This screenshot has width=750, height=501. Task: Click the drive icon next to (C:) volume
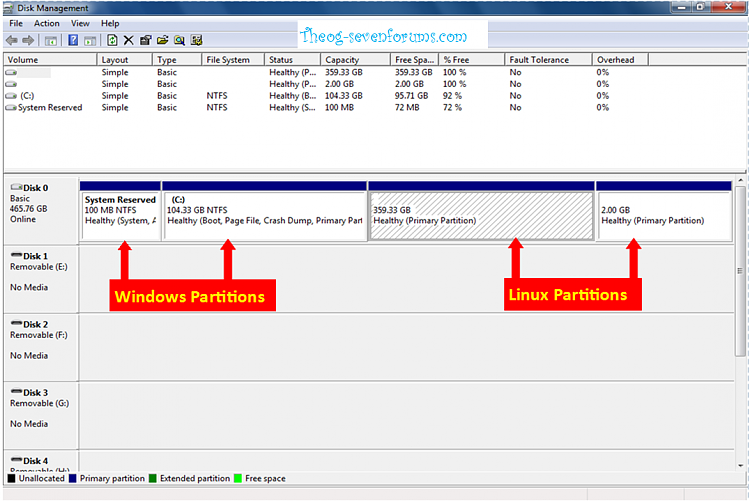pyautogui.click(x=11, y=96)
